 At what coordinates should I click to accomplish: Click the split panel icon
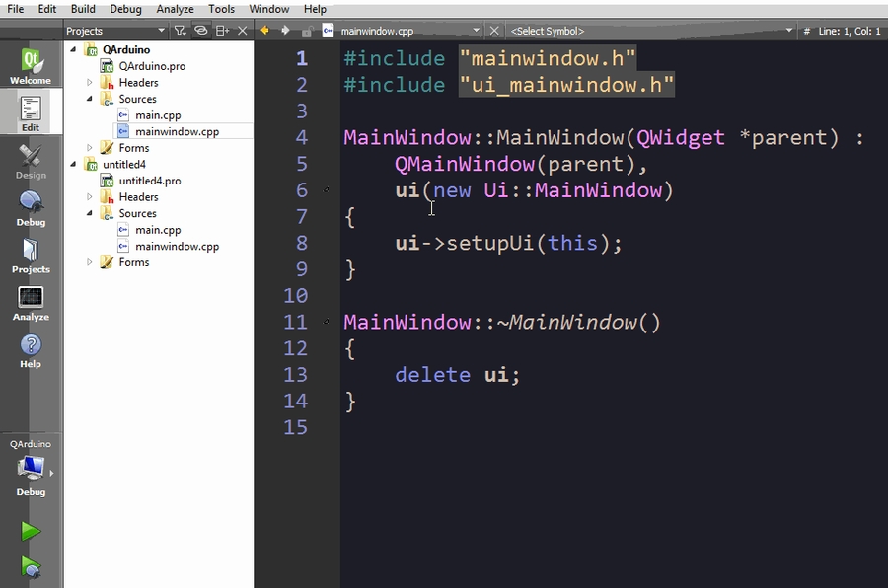223,31
